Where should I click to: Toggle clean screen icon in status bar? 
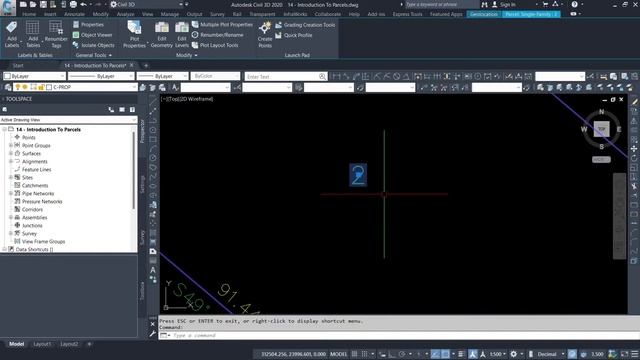[x=625, y=354]
